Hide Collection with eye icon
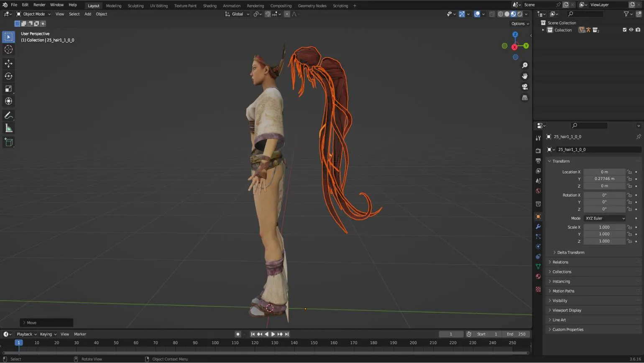This screenshot has height=363, width=644. [x=631, y=30]
